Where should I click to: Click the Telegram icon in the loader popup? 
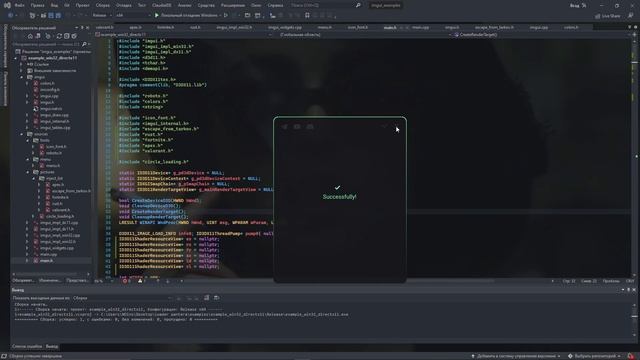pos(284,127)
